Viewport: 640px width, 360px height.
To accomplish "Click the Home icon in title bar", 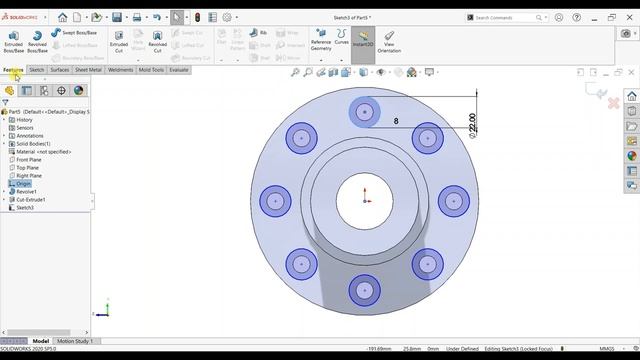I will 62,18.
